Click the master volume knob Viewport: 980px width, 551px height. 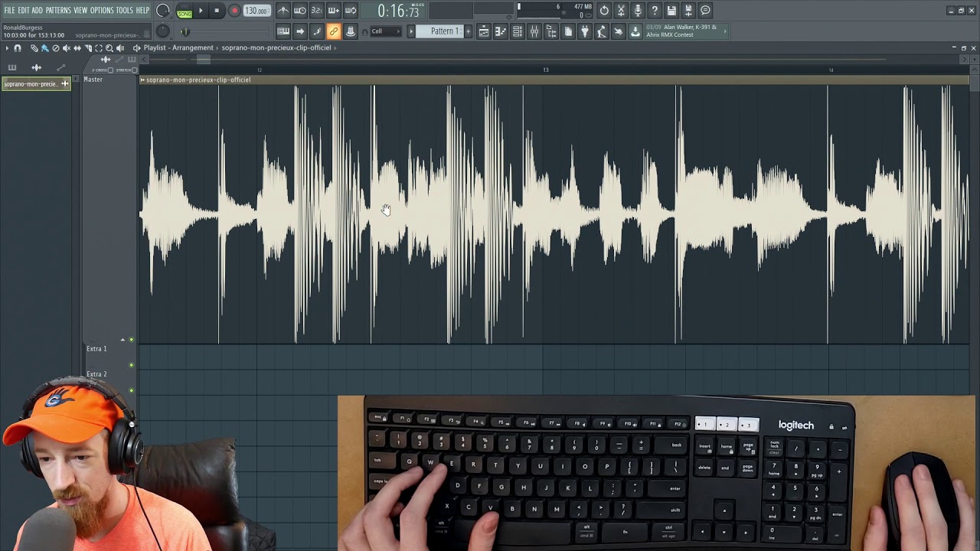[163, 11]
